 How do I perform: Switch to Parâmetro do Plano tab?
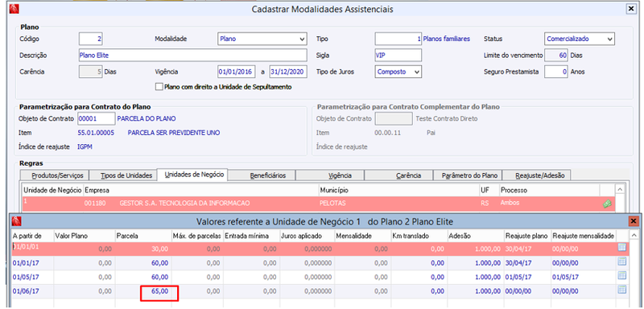pyautogui.click(x=468, y=175)
